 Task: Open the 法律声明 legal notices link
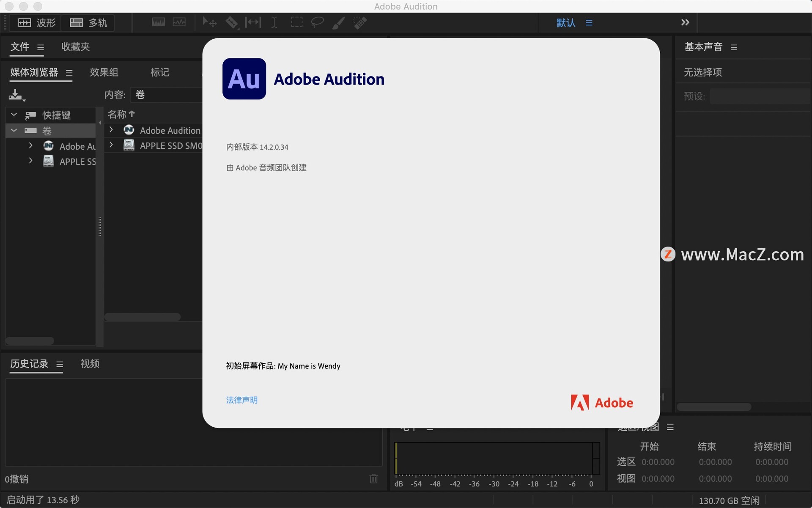click(x=241, y=400)
